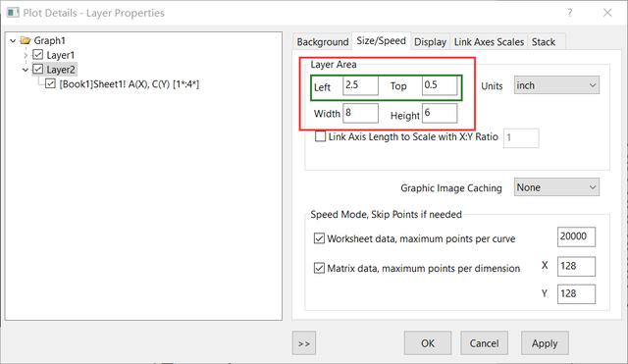Expand the Layer1 tree node
The image size is (628, 364).
coord(26,55)
